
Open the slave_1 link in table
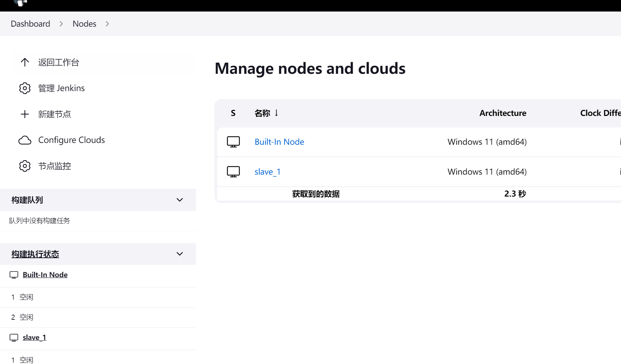267,172
